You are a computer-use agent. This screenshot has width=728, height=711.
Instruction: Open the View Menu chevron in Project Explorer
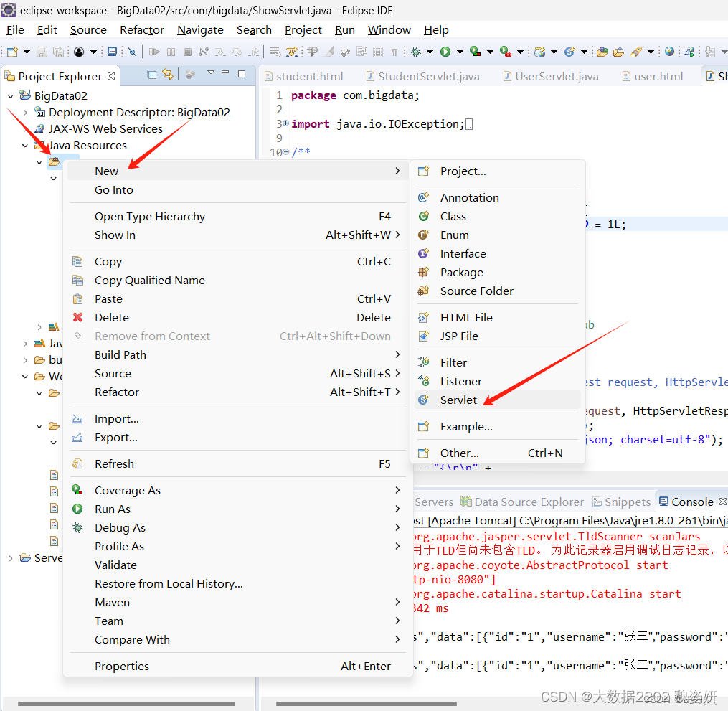(x=211, y=74)
